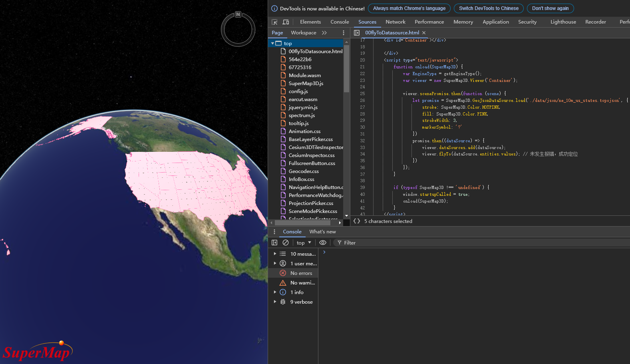Screen dimensions: 630x364
Task: Click the filter funnel icon in console
Action: point(340,243)
